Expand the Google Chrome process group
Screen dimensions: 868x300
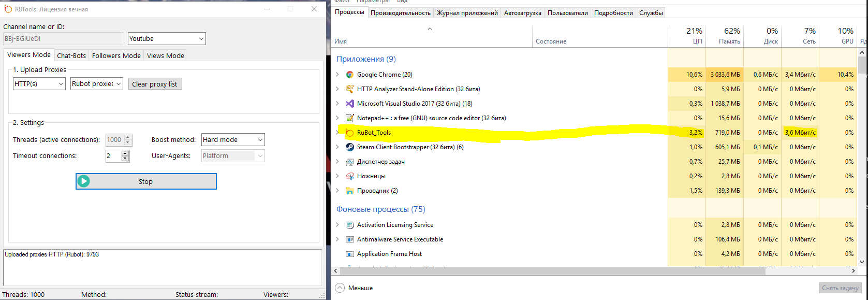(338, 75)
